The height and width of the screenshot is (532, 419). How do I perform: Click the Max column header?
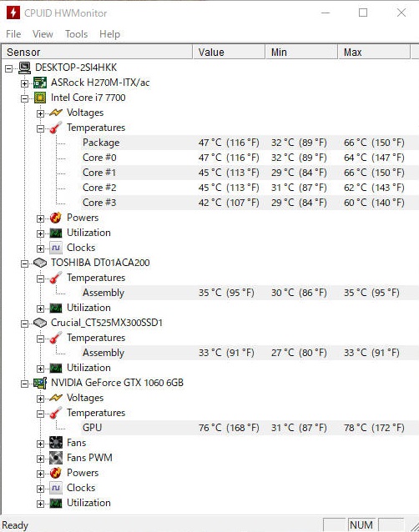click(374, 53)
